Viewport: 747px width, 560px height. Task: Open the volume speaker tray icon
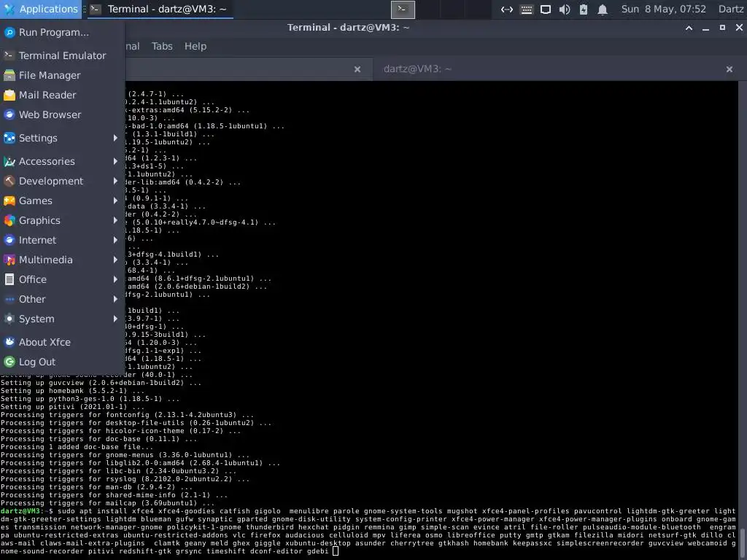[565, 9]
